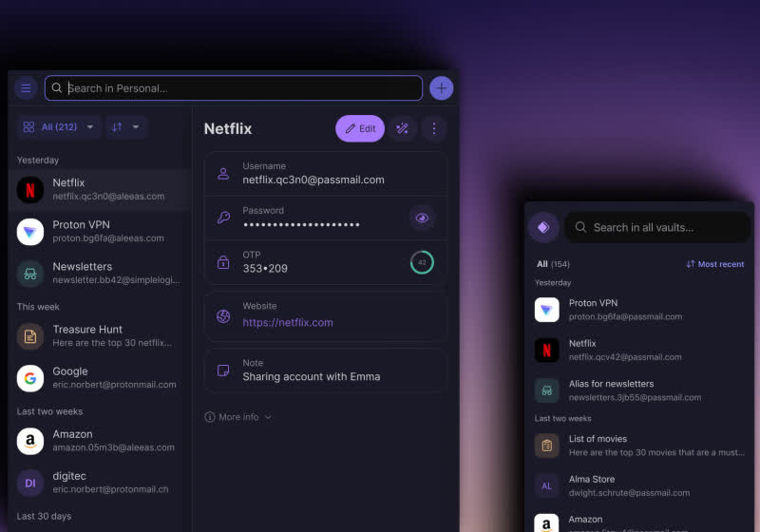760x532 pixels.
Task: Click the note icon
Action: 223,370
